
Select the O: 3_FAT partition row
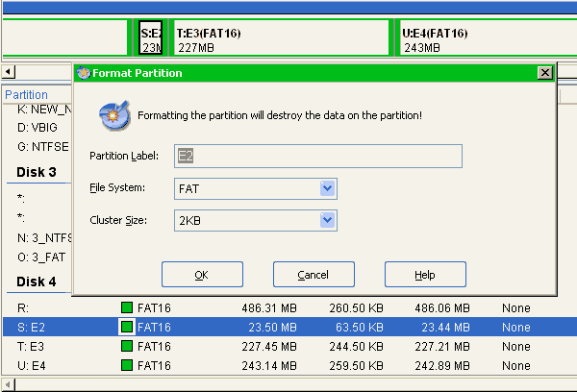(x=41, y=257)
